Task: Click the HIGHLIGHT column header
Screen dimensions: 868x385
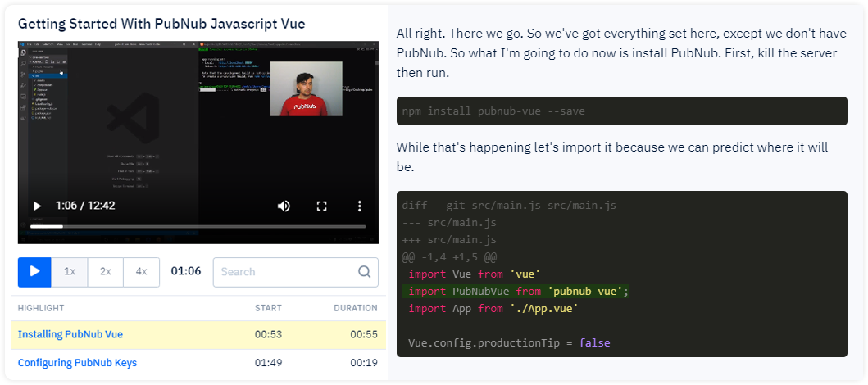Action: pyautogui.click(x=41, y=308)
